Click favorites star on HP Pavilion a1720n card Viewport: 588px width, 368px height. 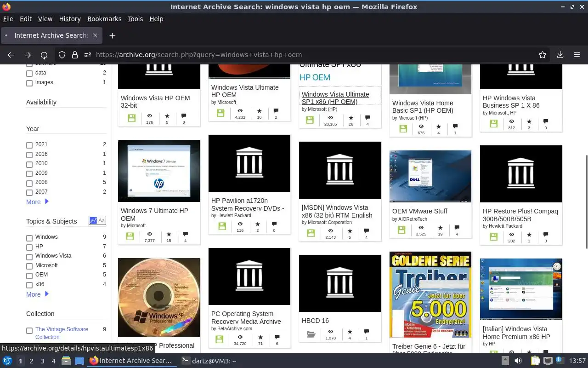pyautogui.click(x=257, y=224)
